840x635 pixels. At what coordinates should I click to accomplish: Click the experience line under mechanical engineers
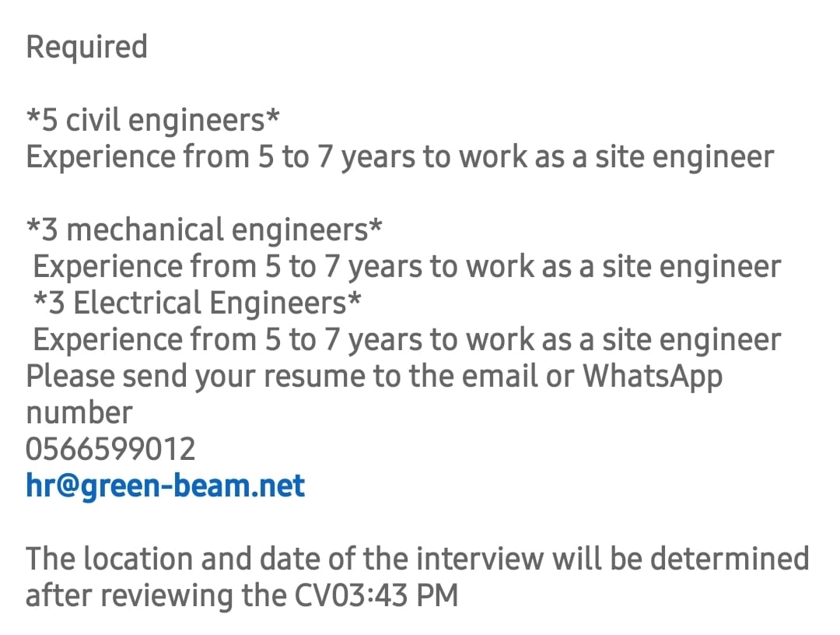tap(407, 267)
